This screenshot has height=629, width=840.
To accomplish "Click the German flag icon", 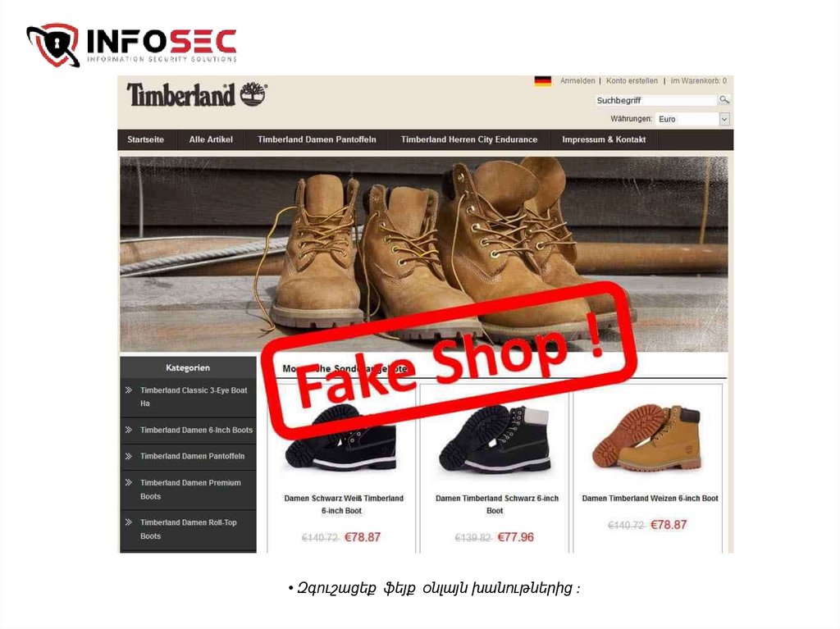I will tap(543, 81).
